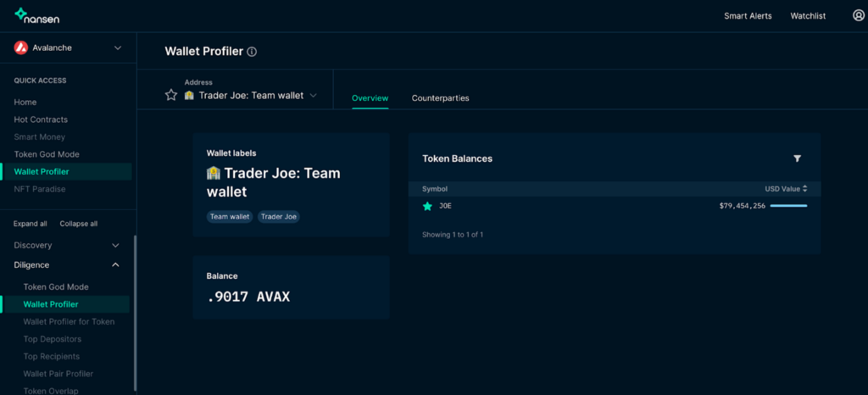Screen dimensions: 868x395
Task: Click Collapse all in sidebar
Action: coord(79,224)
